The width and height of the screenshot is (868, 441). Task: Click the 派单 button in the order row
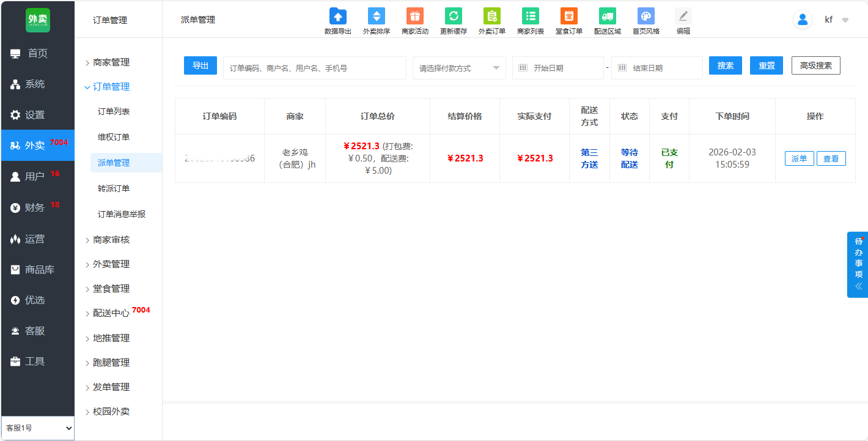pyautogui.click(x=799, y=159)
